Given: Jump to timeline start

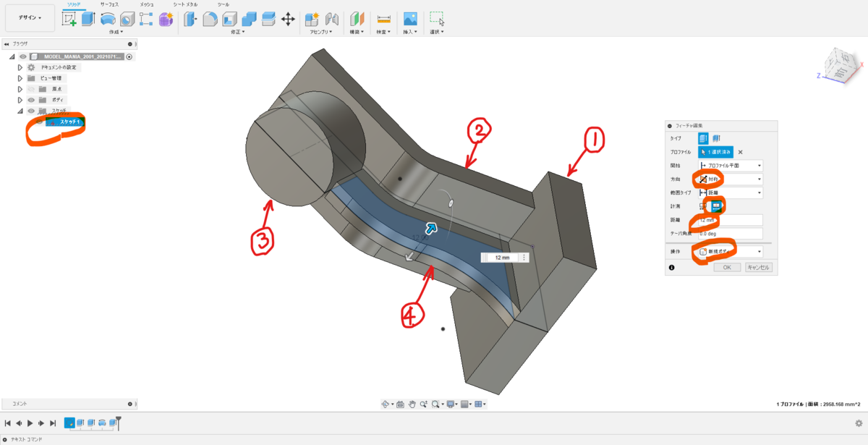Looking at the screenshot, I should [x=8, y=423].
